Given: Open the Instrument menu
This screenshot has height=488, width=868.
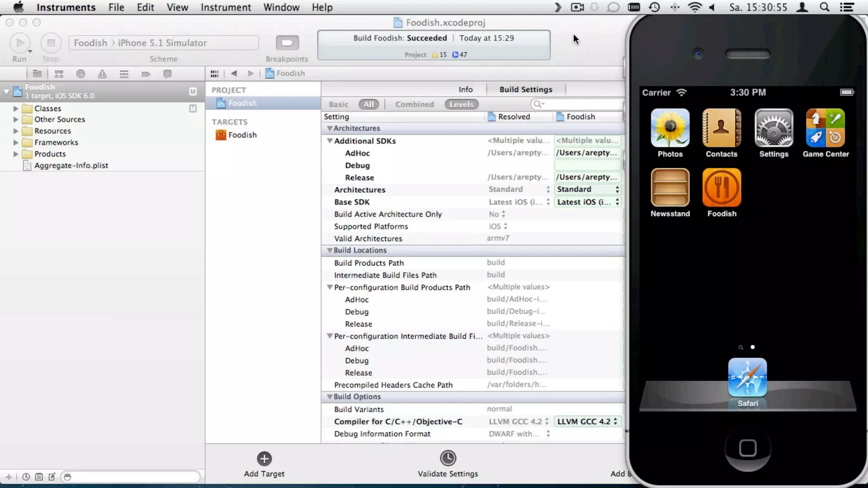Looking at the screenshot, I should click(225, 7).
